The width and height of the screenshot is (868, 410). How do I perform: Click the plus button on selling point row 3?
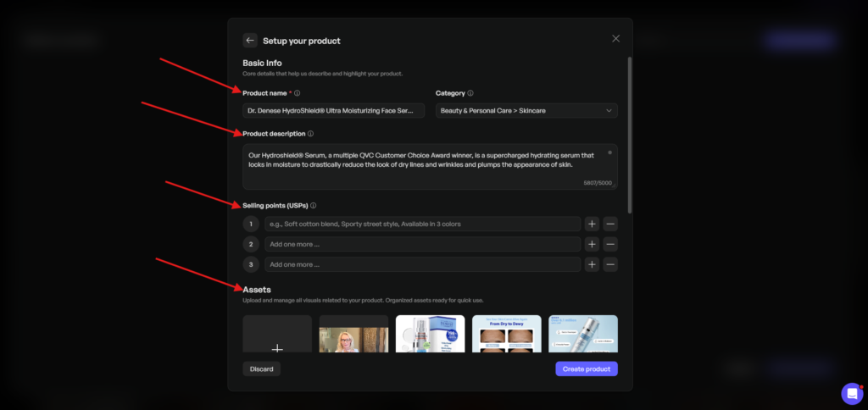point(592,264)
